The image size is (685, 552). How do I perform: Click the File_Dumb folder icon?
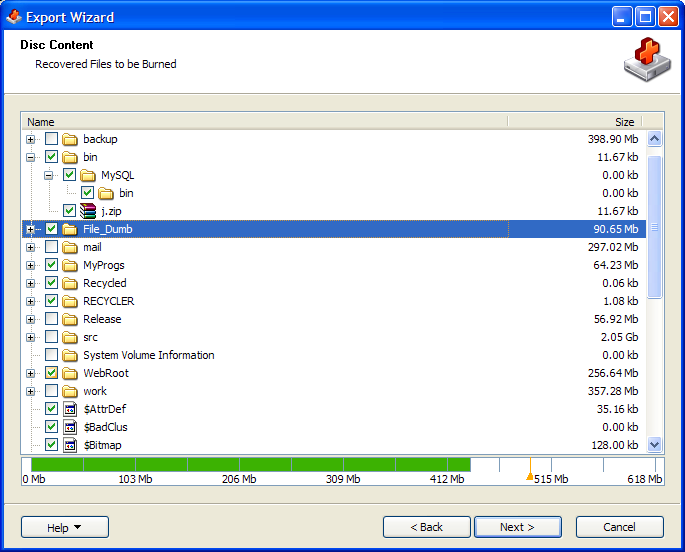pyautogui.click(x=70, y=229)
